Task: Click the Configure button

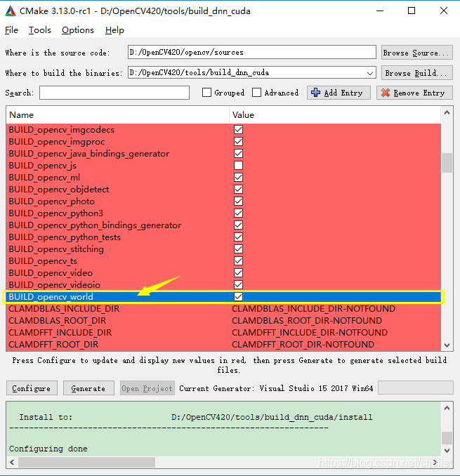Action: [32, 388]
